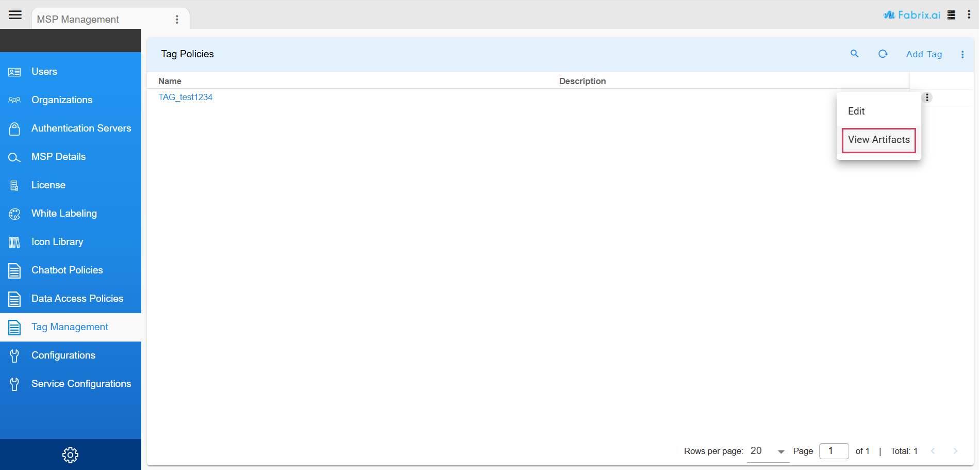
Task: Sort by the Name column header
Action: click(x=170, y=81)
